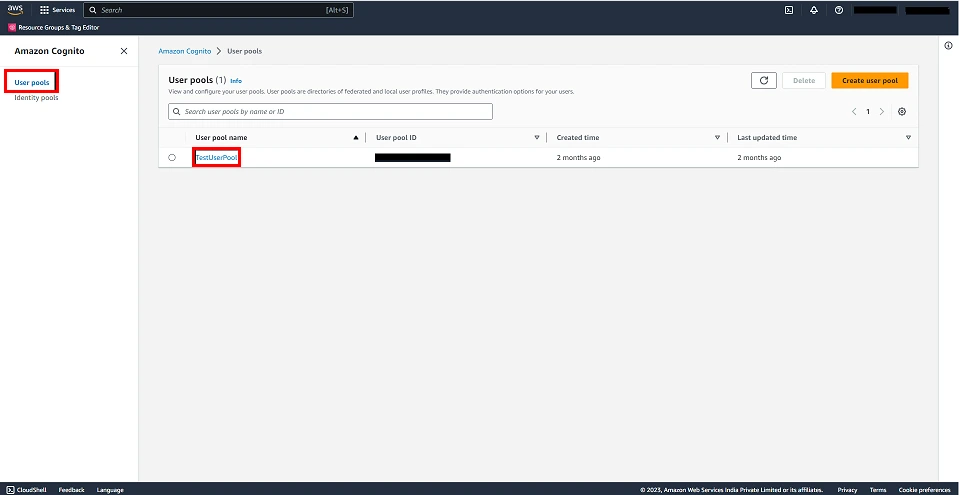Open the Terms footer link
The image size is (959, 495).
pyautogui.click(x=878, y=489)
